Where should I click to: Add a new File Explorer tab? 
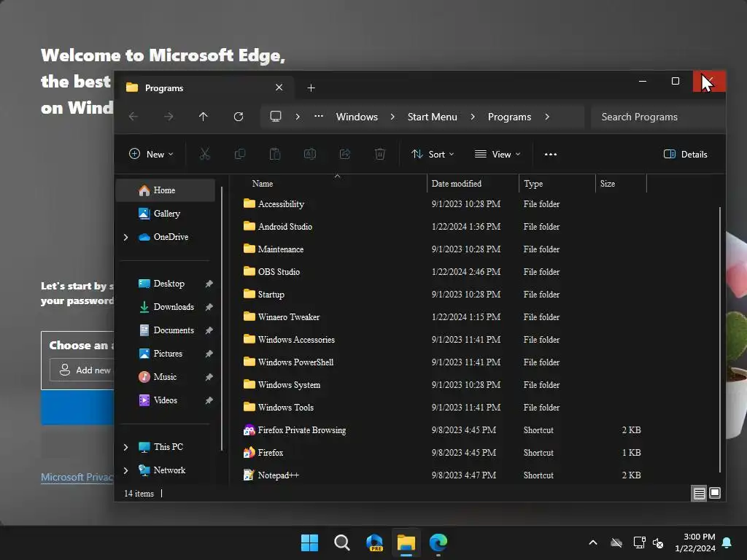[311, 88]
